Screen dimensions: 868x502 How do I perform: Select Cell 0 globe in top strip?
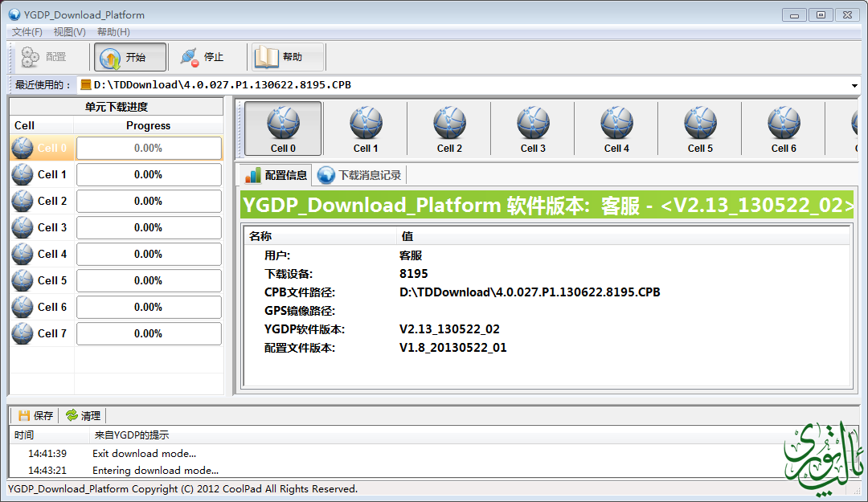(x=283, y=129)
